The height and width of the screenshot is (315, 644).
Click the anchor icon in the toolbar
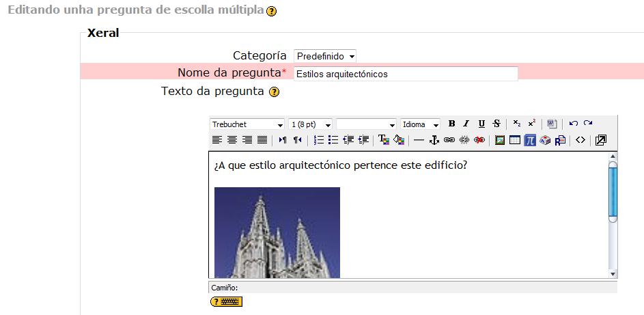(434, 140)
